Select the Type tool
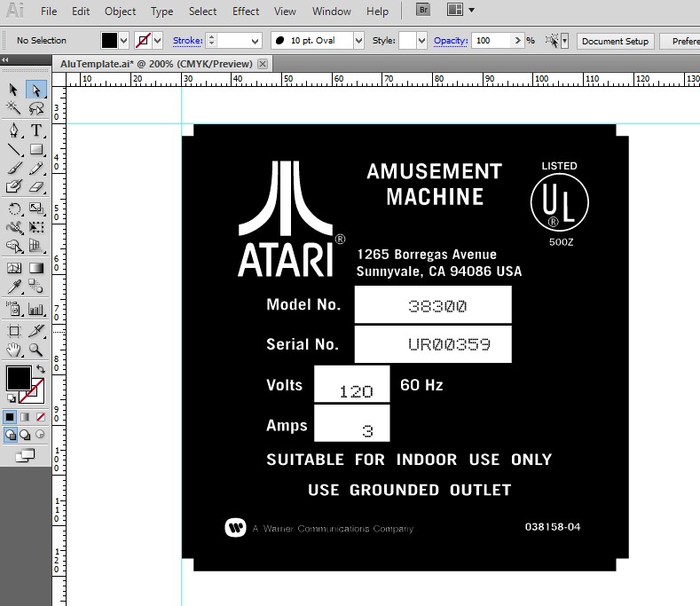Screen dimensions: 700x606 pos(36,130)
